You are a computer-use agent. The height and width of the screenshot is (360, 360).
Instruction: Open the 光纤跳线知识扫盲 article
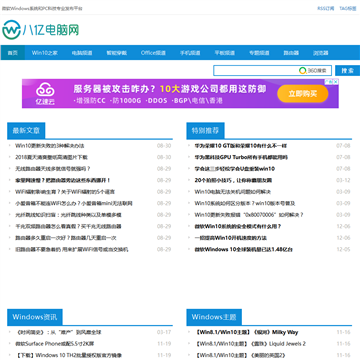[x=68, y=215]
